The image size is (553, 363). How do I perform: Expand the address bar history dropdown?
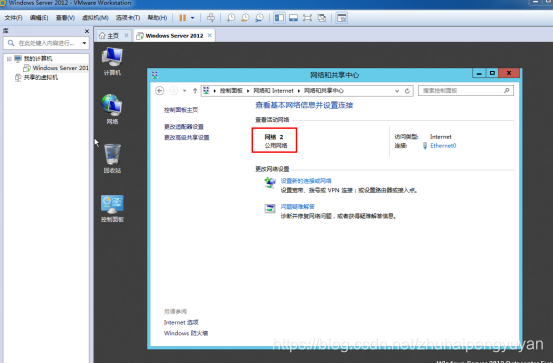397,91
